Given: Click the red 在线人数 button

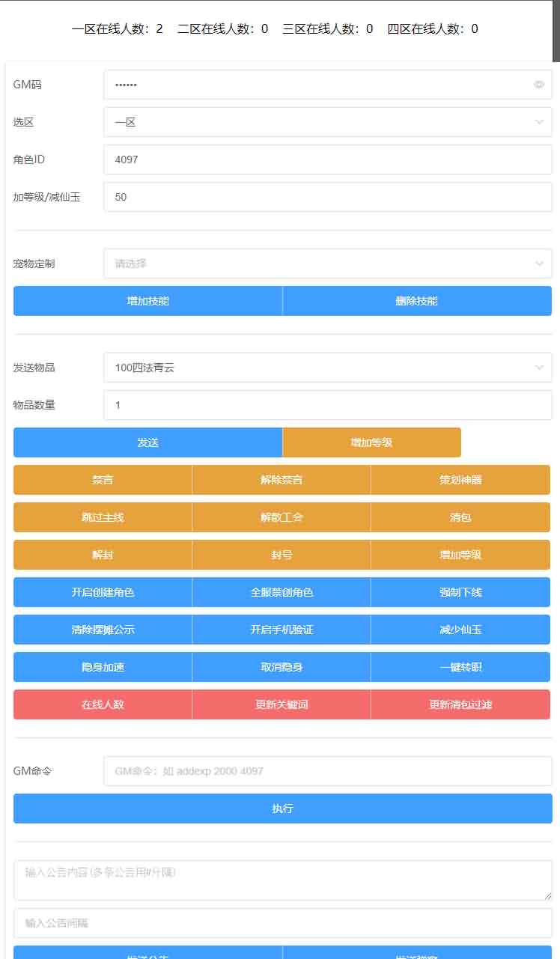Looking at the screenshot, I should pos(103,704).
